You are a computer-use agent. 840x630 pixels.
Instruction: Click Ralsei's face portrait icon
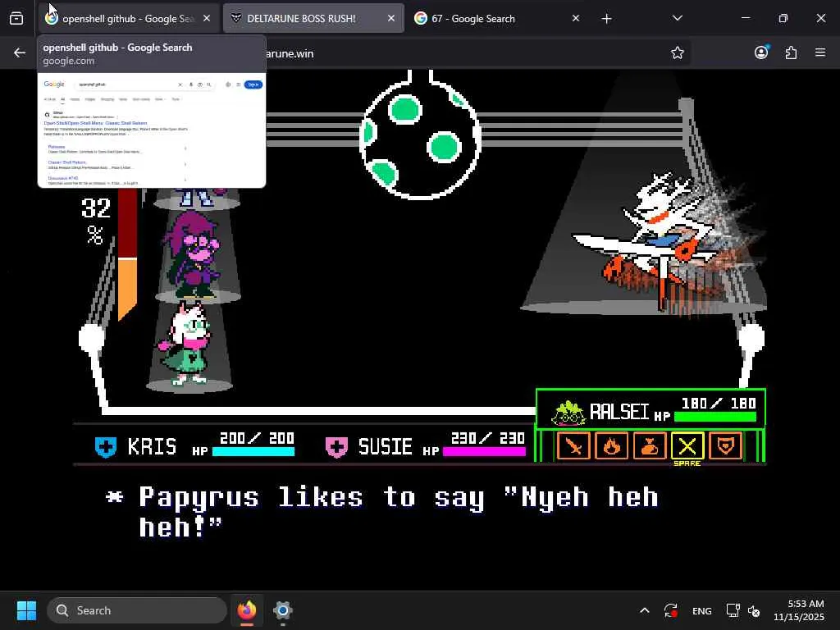tap(568, 413)
